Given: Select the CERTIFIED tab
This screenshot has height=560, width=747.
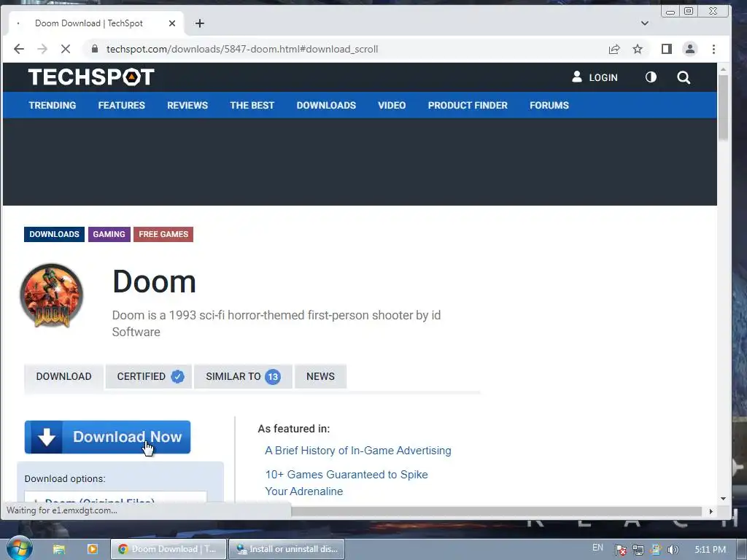Looking at the screenshot, I should (149, 376).
